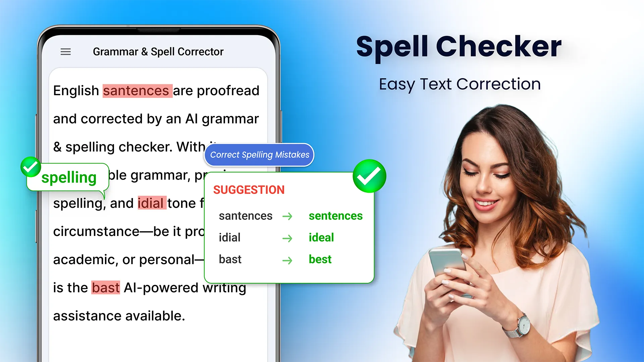The width and height of the screenshot is (644, 362).
Task: Toggle the 'santences' spelling correction checkbox
Action: click(x=369, y=177)
